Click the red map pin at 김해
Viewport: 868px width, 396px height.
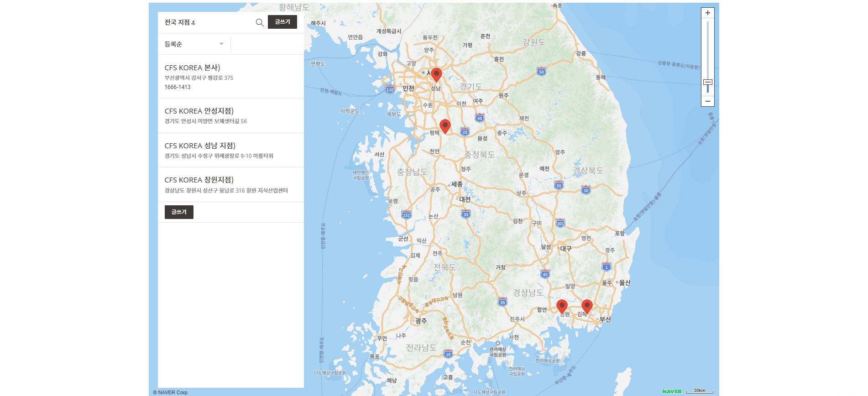click(587, 306)
